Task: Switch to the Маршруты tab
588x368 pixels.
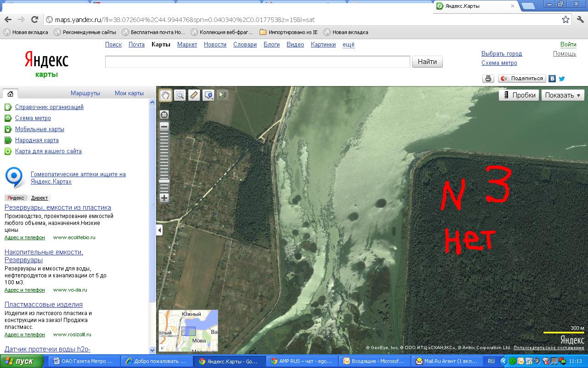Action: (x=85, y=93)
